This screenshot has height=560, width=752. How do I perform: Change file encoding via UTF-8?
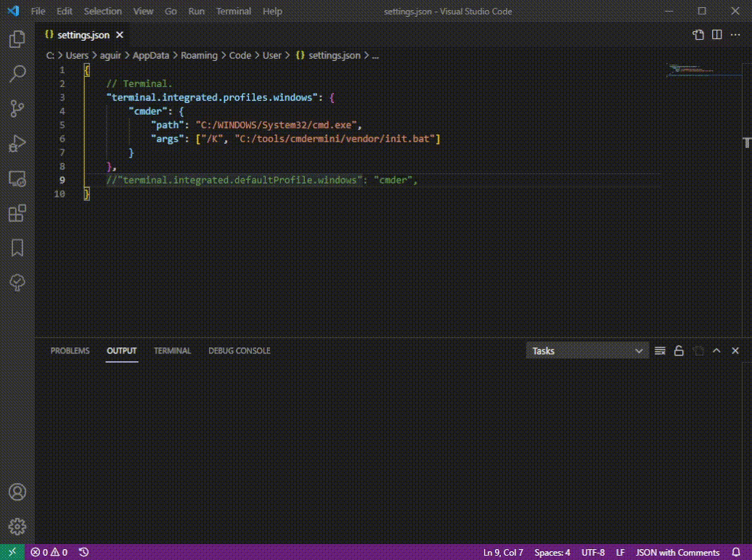(x=593, y=552)
